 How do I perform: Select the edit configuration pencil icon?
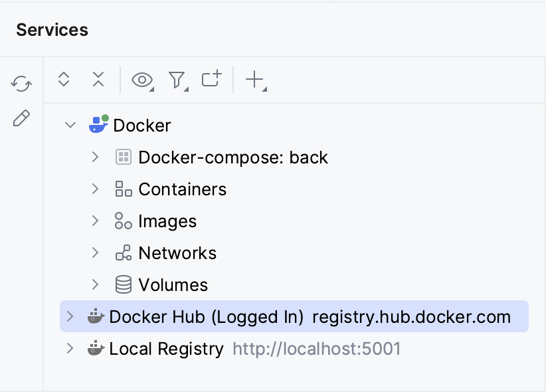22,118
